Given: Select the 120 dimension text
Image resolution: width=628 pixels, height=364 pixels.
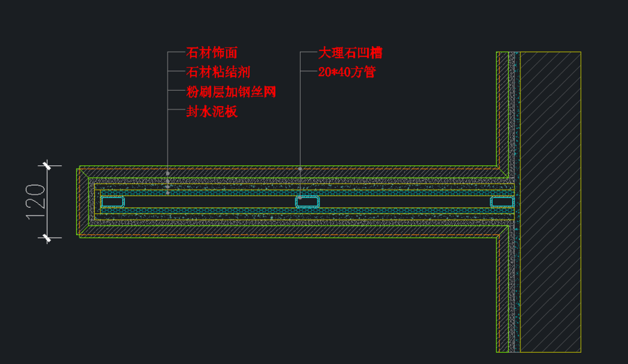Looking at the screenshot, I should click(x=36, y=202).
